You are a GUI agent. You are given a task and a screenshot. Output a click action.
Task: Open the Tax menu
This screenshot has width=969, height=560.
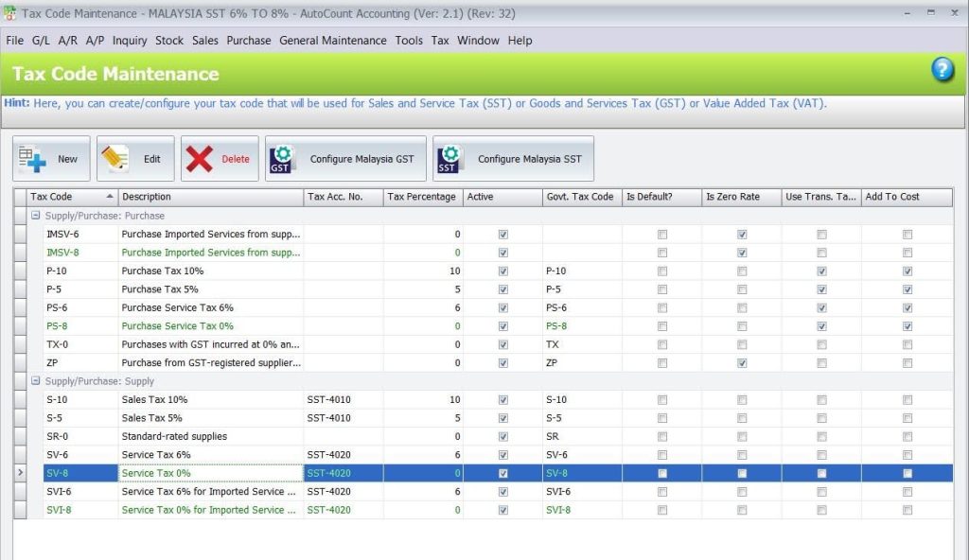click(x=440, y=41)
